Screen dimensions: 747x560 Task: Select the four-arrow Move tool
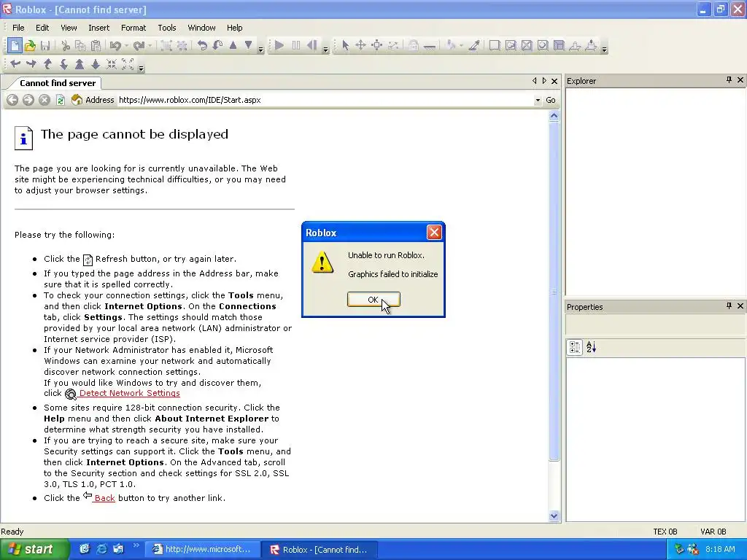pyautogui.click(x=360, y=46)
